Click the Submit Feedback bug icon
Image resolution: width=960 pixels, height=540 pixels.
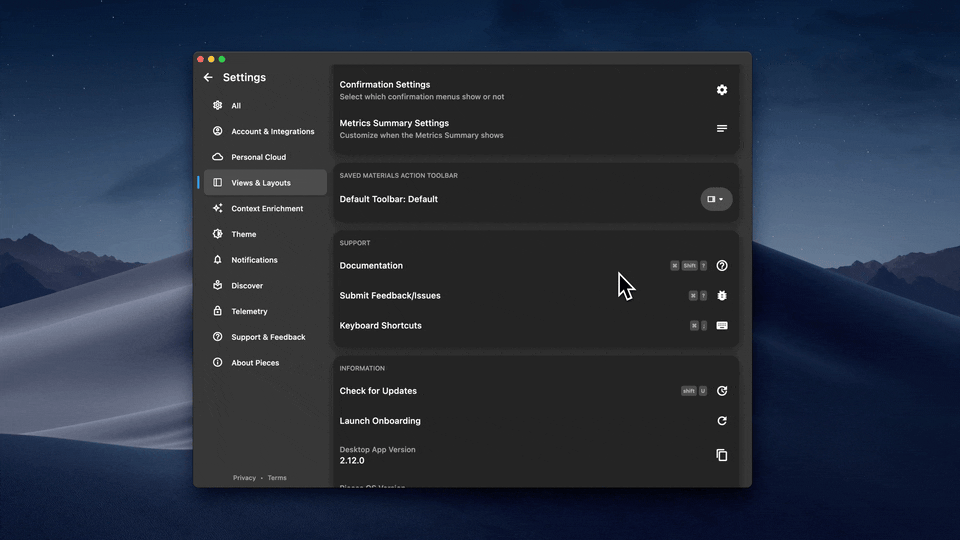722,296
